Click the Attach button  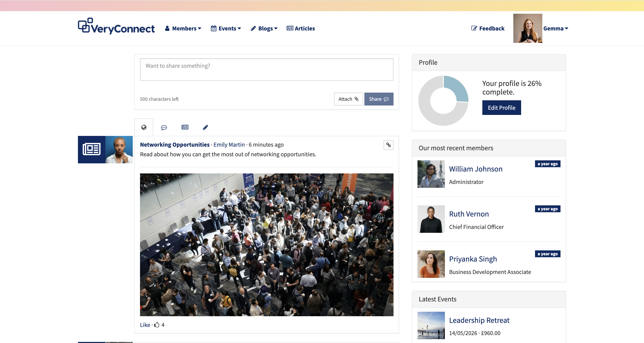(x=348, y=99)
